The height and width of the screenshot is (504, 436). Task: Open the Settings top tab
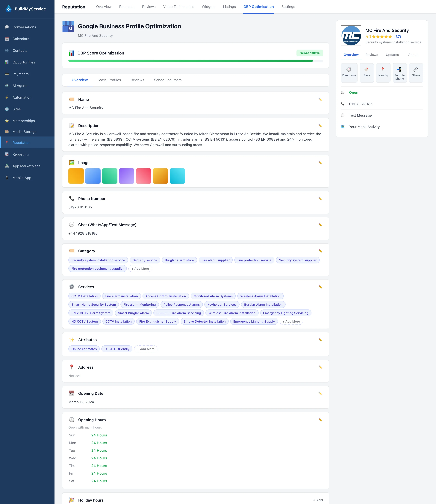click(x=288, y=7)
